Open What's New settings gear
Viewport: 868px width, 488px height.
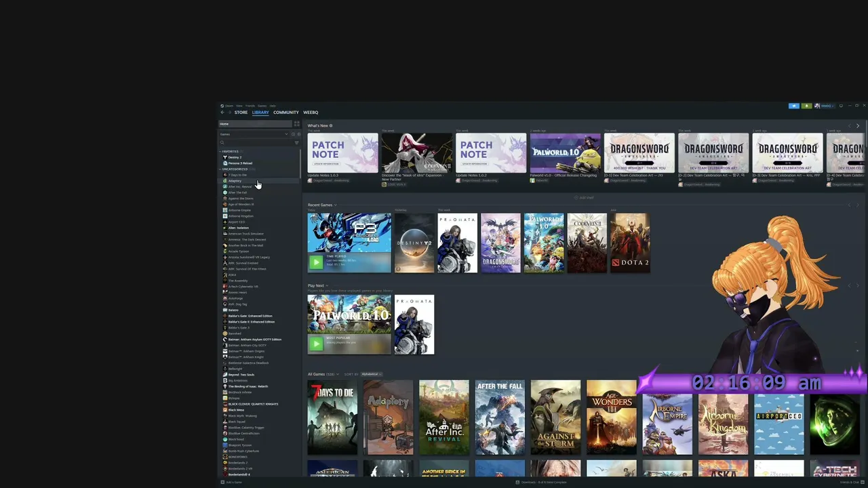point(331,125)
